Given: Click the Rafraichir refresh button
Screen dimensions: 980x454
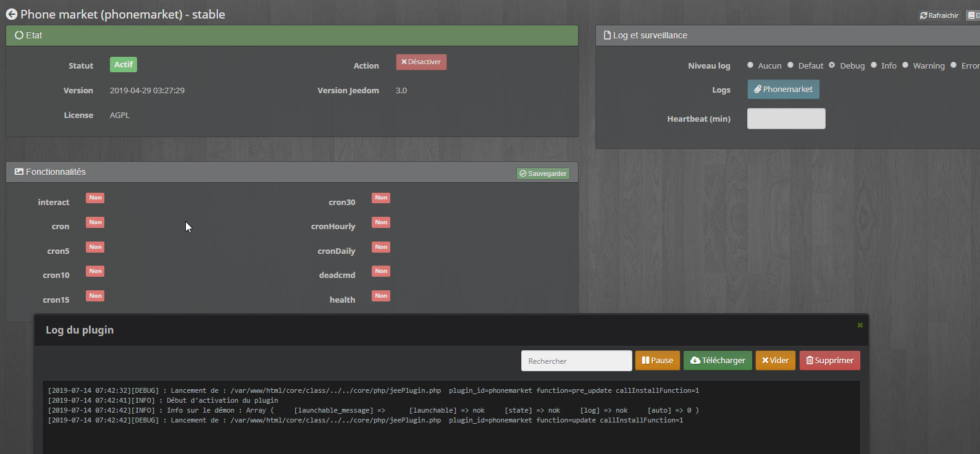Looking at the screenshot, I should [x=939, y=15].
